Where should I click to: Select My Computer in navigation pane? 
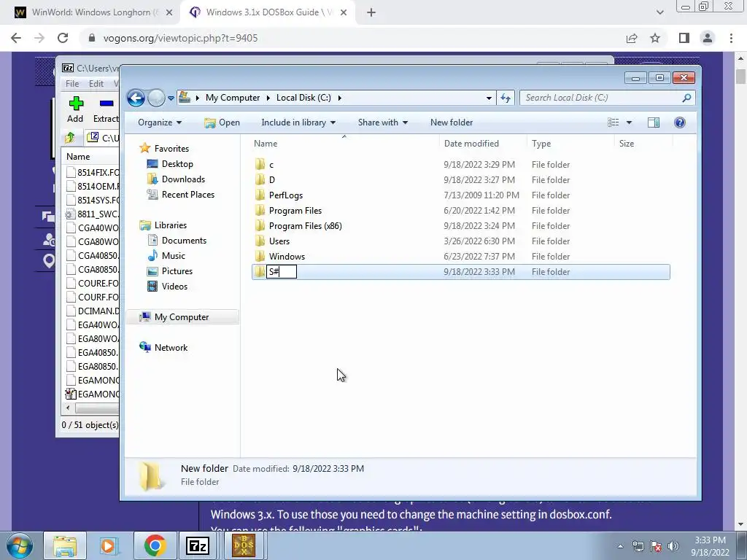(182, 317)
